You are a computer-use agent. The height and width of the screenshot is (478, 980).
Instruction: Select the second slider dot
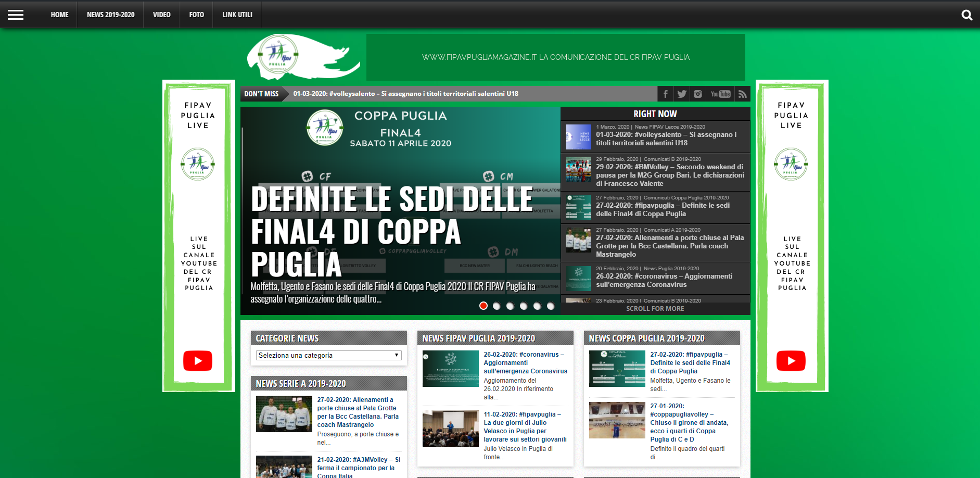(x=497, y=306)
